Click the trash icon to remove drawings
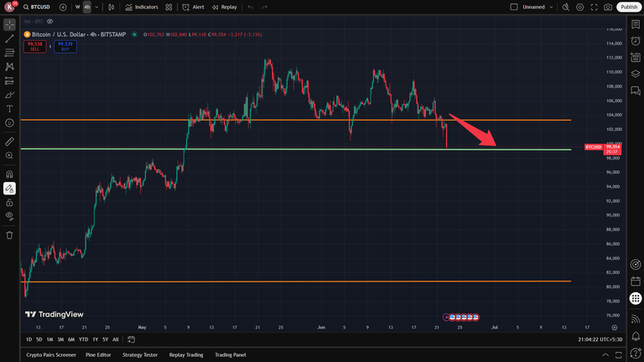The height and width of the screenshot is (362, 644). pos(9,235)
